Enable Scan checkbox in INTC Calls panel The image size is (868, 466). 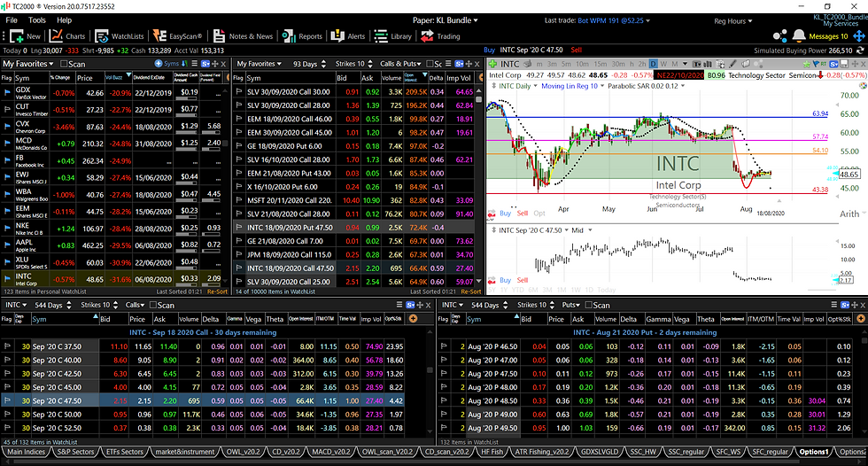coord(153,305)
